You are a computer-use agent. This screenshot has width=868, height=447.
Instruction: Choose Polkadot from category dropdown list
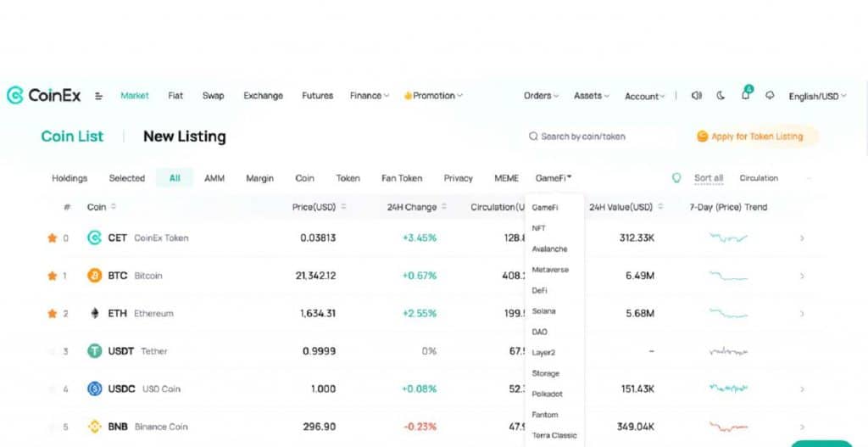click(x=547, y=394)
